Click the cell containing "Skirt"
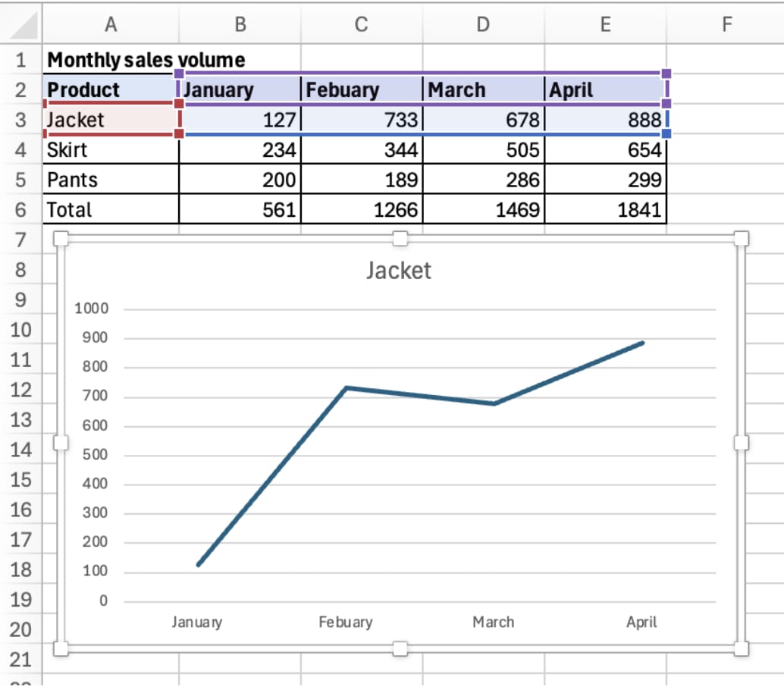784x696 pixels. tap(111, 149)
